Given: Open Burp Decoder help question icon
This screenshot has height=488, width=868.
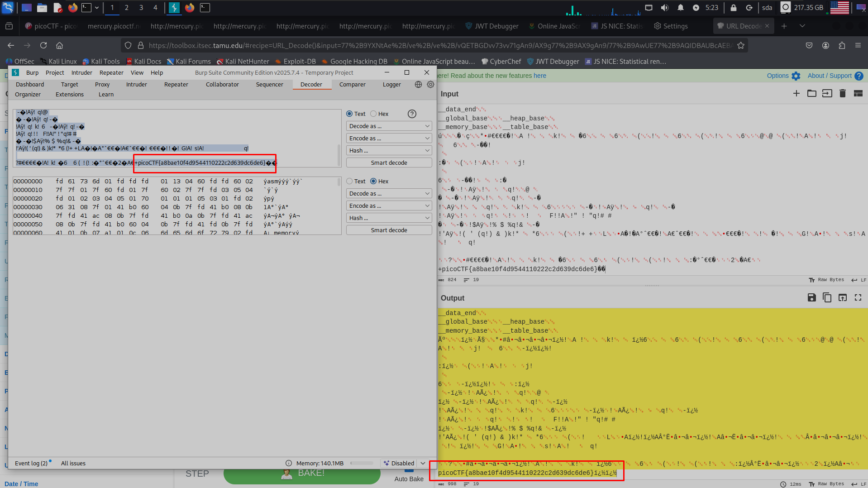Looking at the screenshot, I should coord(411,114).
